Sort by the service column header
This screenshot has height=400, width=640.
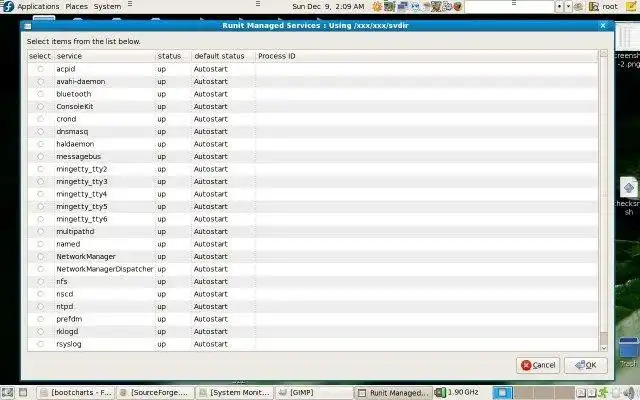(104, 56)
